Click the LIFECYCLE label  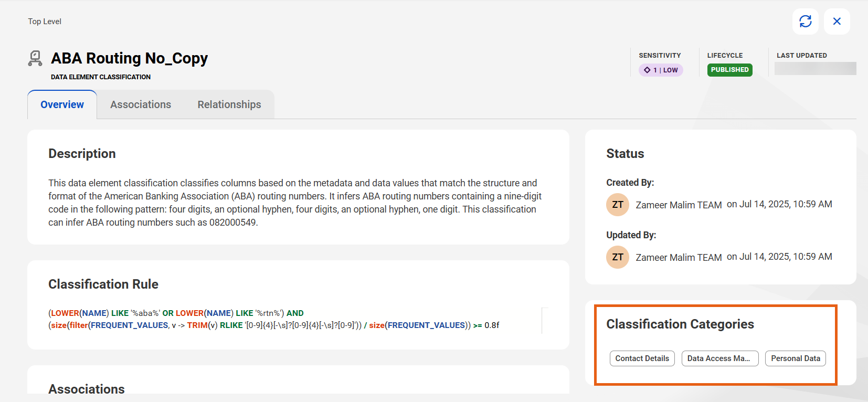click(x=725, y=55)
